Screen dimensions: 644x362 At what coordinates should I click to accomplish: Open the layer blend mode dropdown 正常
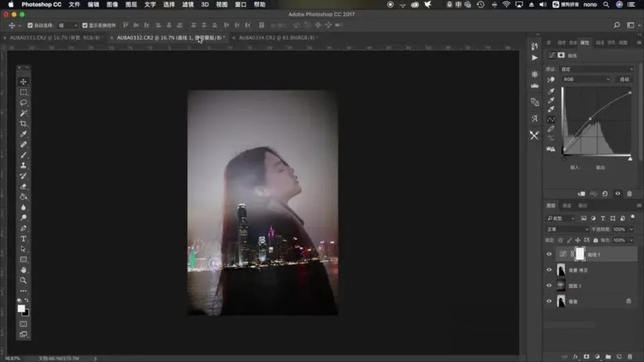567,229
